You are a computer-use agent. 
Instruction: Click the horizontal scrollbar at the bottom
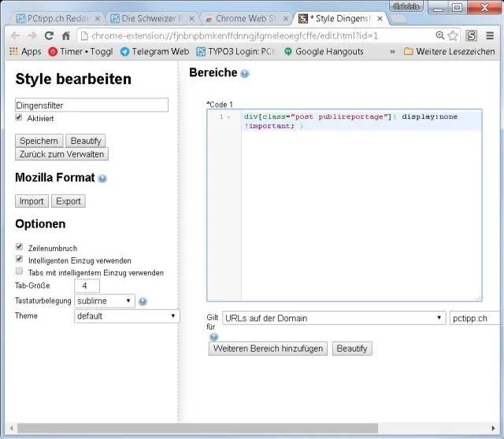pyautogui.click(x=236, y=428)
